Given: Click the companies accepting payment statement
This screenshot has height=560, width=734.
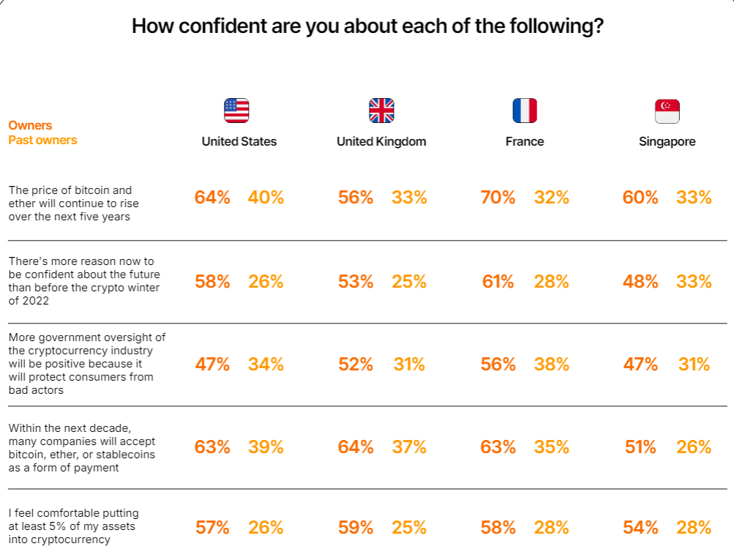Looking at the screenshot, I should tap(80, 447).
